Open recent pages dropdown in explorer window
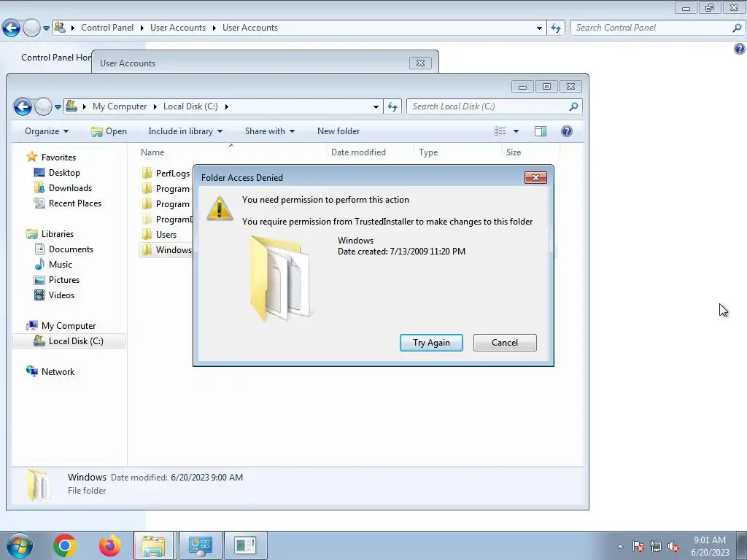The width and height of the screenshot is (747, 560). [58, 106]
